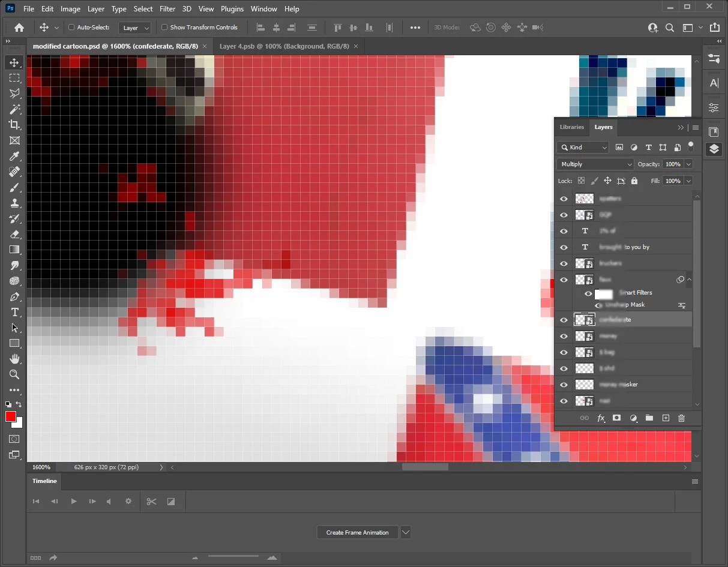The width and height of the screenshot is (728, 567).
Task: Click the red foreground color swatch
Action: click(x=10, y=416)
